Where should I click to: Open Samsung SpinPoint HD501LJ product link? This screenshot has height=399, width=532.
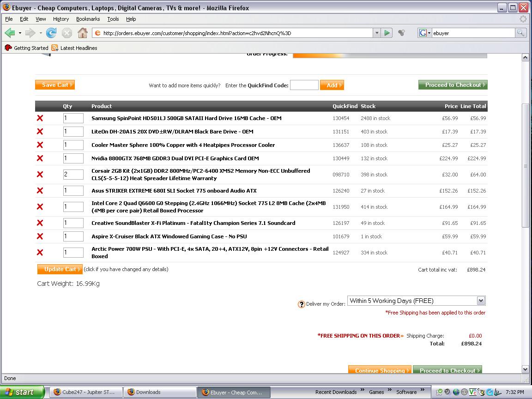click(186, 118)
